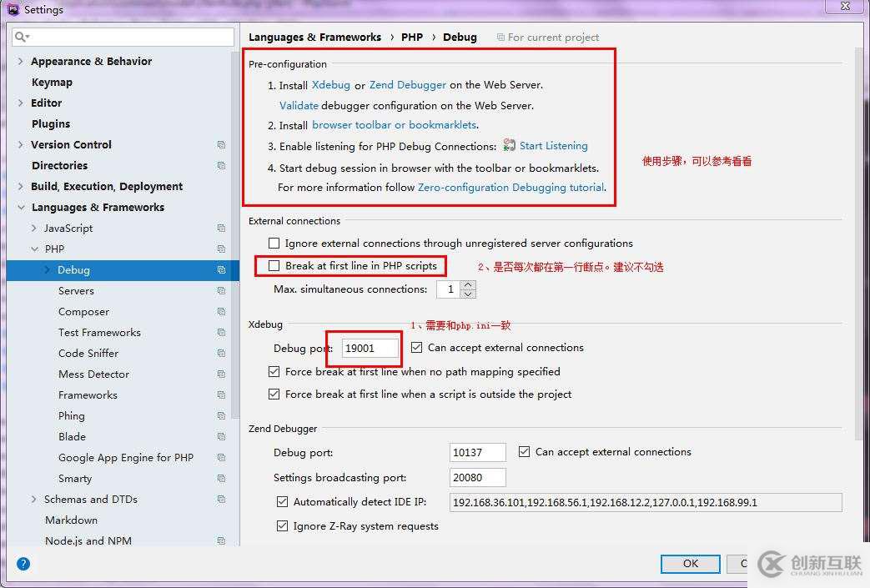Click project-level icon beside Debug row

tap(221, 269)
